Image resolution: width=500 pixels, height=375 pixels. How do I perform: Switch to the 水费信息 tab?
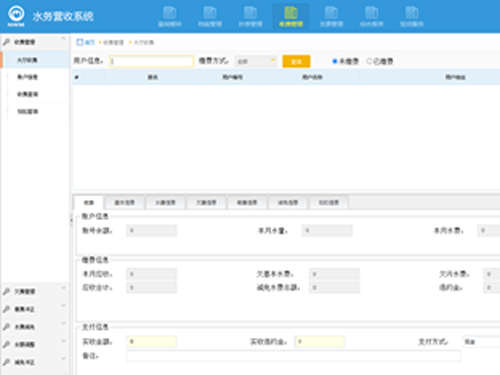click(166, 202)
